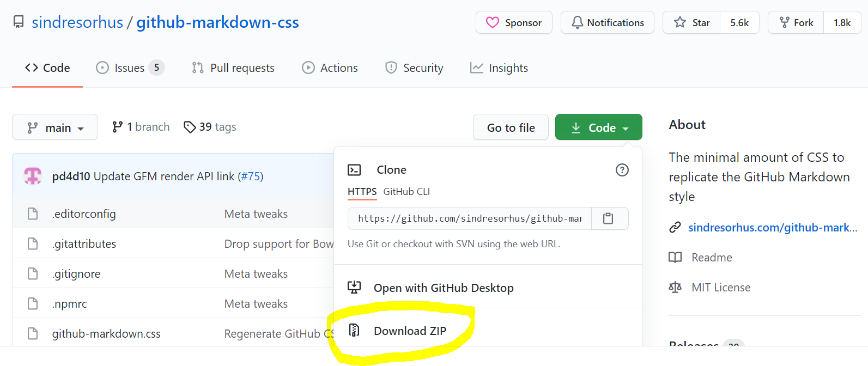Click the file icon beside github-markdown.css
The height and width of the screenshot is (366, 868).
point(33,333)
